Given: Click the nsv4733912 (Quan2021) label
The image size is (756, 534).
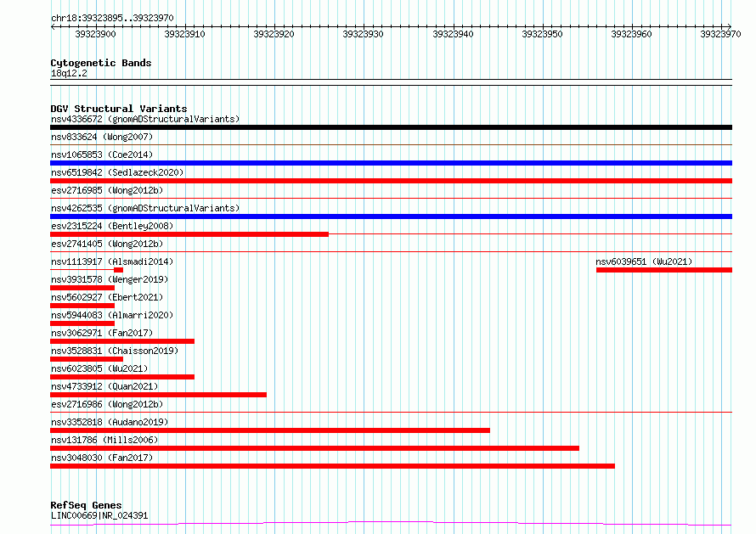Looking at the screenshot, I should pos(104,386).
